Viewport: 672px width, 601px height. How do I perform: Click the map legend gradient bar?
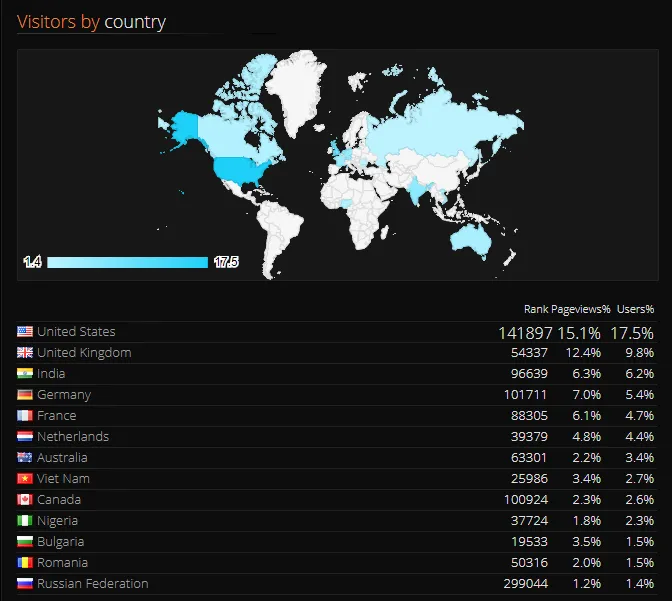tap(127, 262)
